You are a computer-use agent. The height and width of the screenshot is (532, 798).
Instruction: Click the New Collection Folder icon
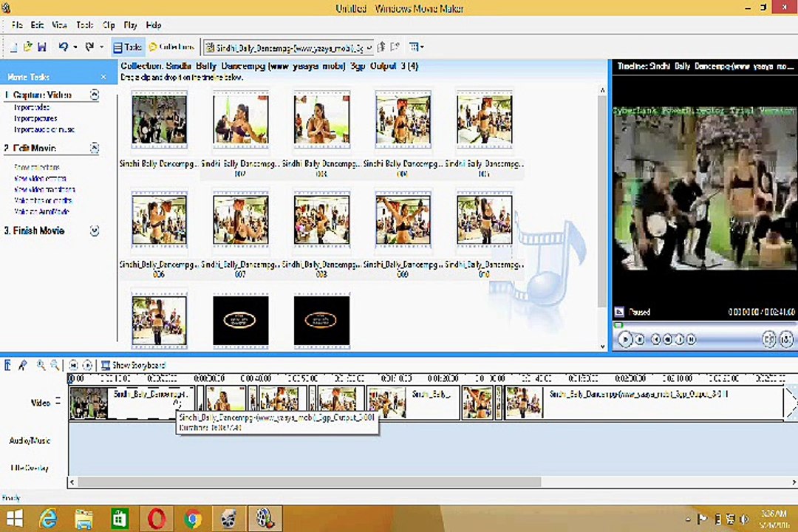click(x=395, y=47)
